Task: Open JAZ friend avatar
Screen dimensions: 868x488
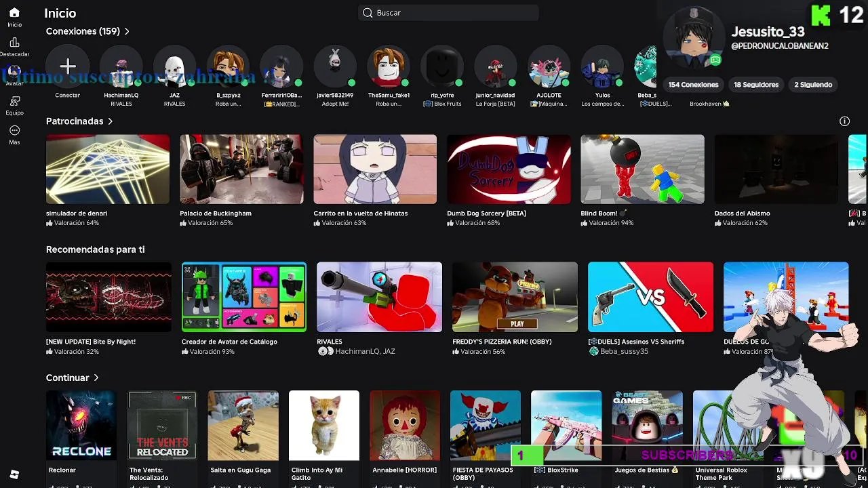Action: click(x=174, y=66)
